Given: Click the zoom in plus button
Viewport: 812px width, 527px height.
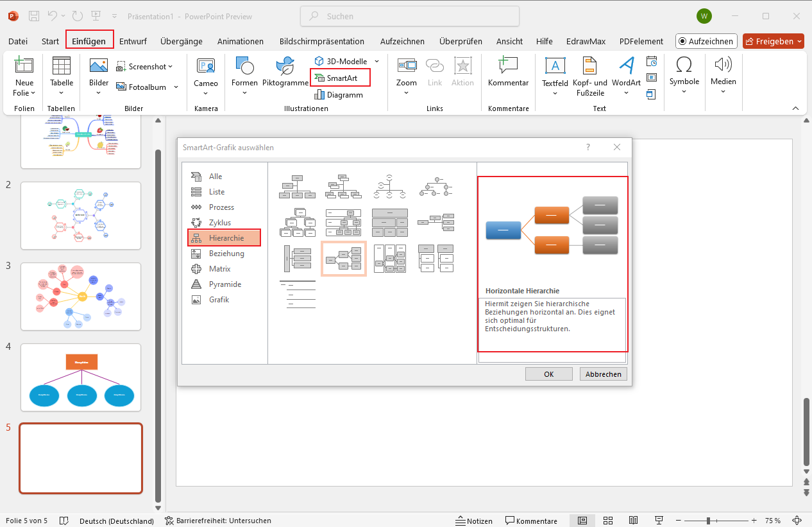Looking at the screenshot, I should [755, 521].
